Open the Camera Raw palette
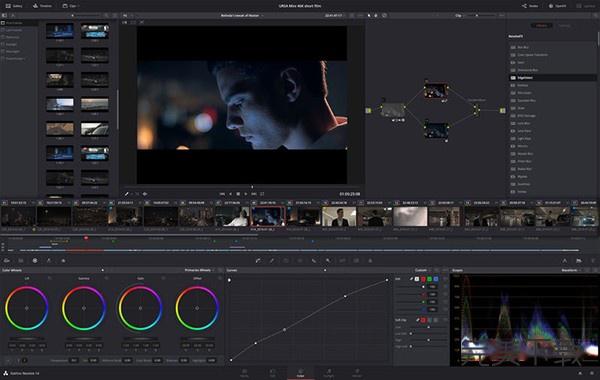 click(x=7, y=261)
